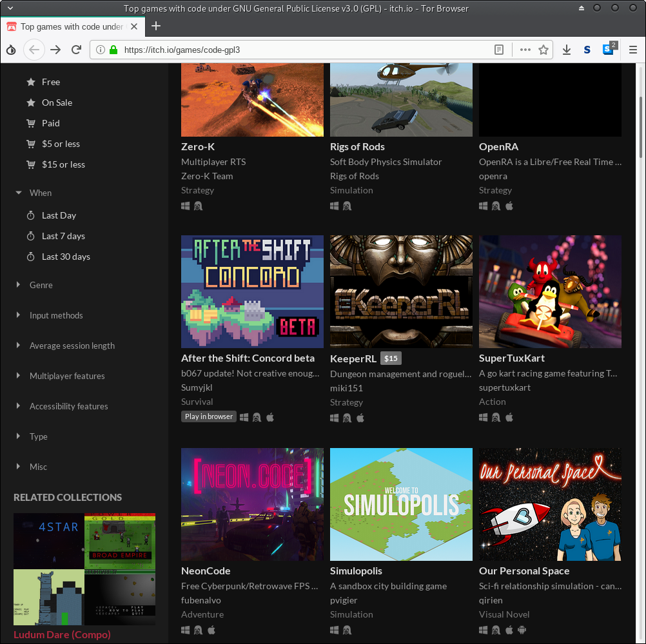Click Linux icon under After the Shift

click(257, 417)
